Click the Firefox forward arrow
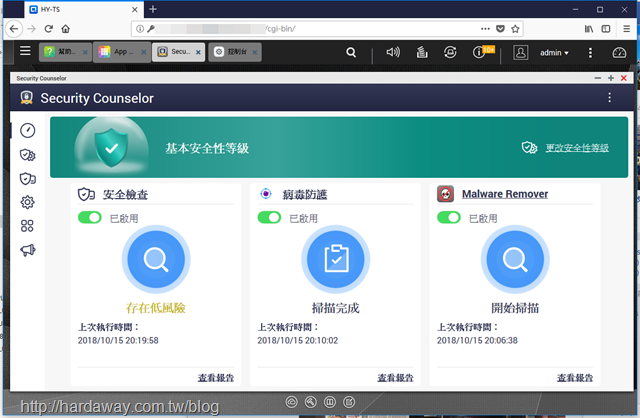Image resolution: width=640 pixels, height=418 pixels. coord(31,29)
